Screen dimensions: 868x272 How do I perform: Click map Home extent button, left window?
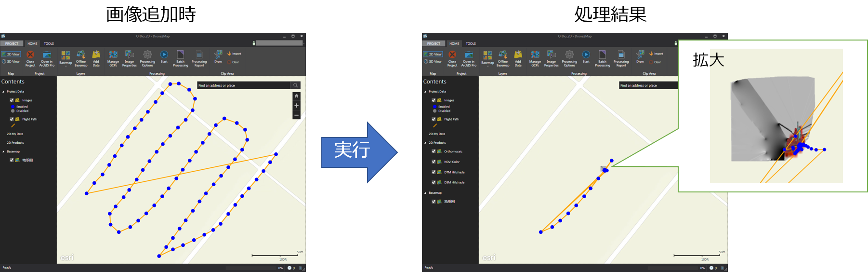click(x=296, y=96)
